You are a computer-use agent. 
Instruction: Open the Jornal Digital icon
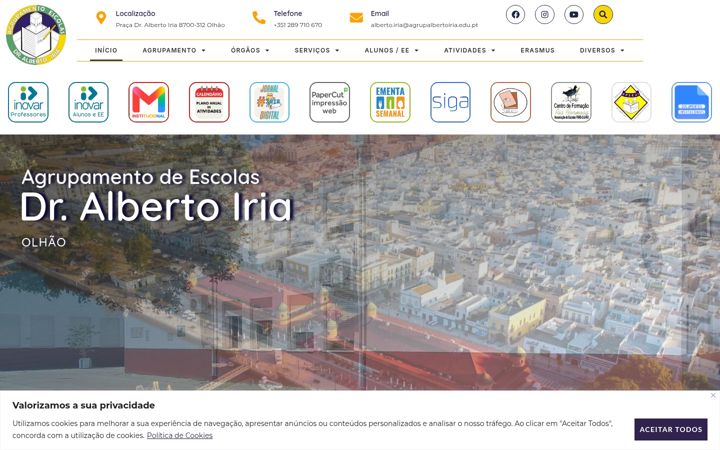tap(270, 102)
